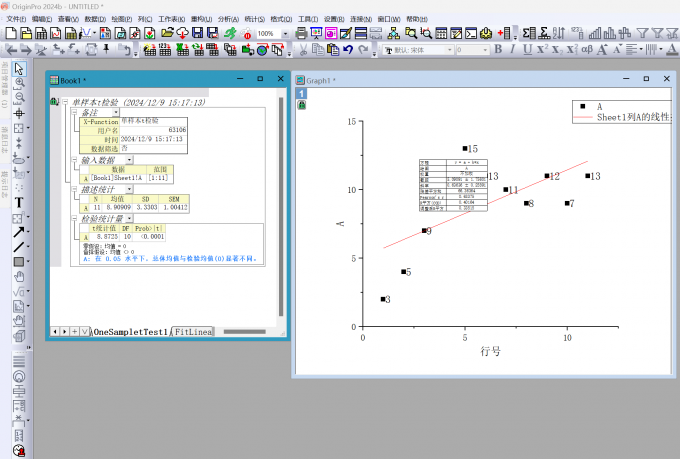
Task: Open the font size dropdown
Action: (485, 50)
